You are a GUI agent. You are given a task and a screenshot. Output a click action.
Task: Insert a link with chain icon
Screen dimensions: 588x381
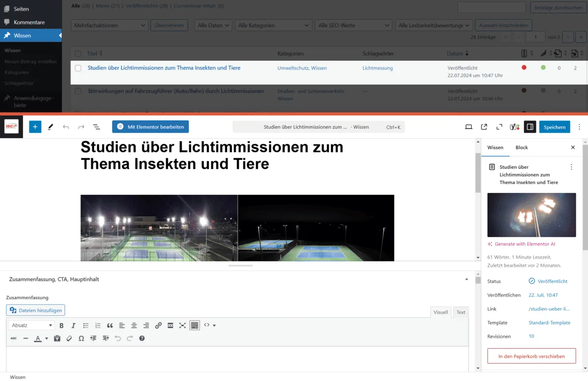pyautogui.click(x=158, y=325)
